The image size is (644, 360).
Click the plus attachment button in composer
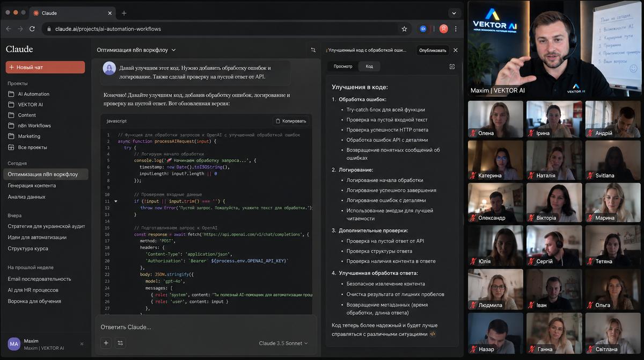tap(106, 343)
